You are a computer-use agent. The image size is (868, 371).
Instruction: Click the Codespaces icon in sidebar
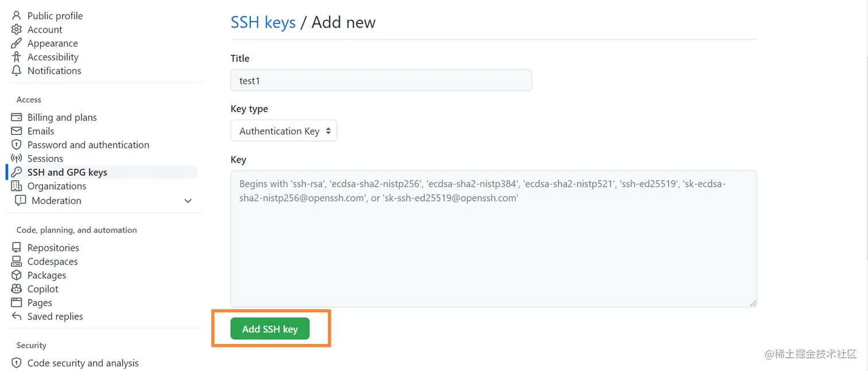tap(17, 261)
